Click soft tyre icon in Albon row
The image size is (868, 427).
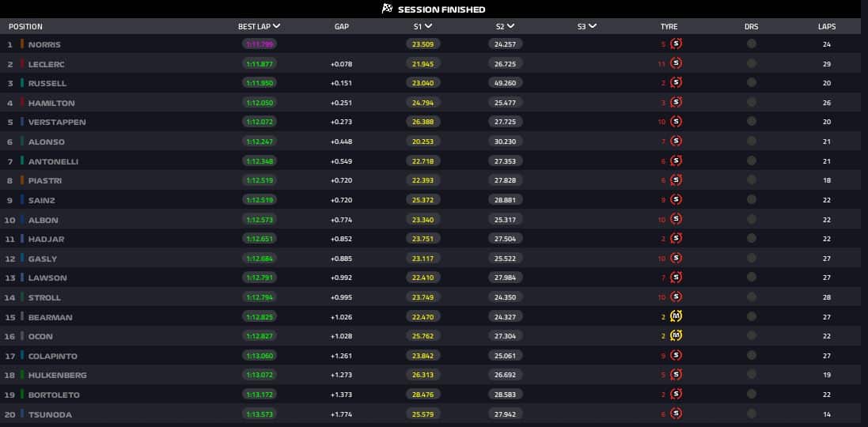pos(676,219)
